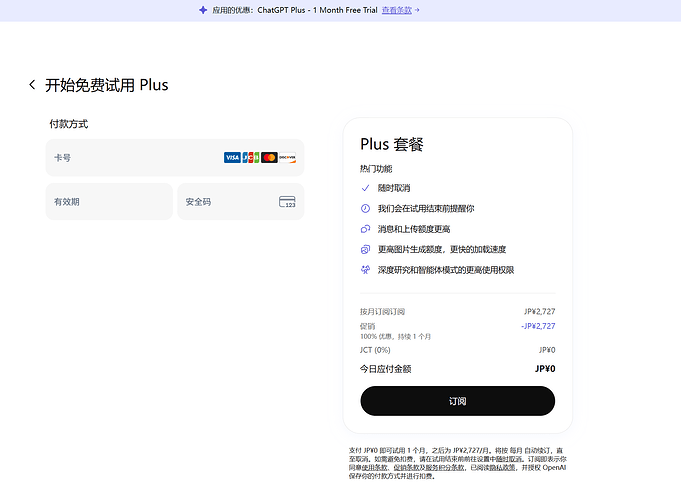This screenshot has height=500, width=681.
Task: Click the bold JP¥0 total due
Action: coord(545,369)
